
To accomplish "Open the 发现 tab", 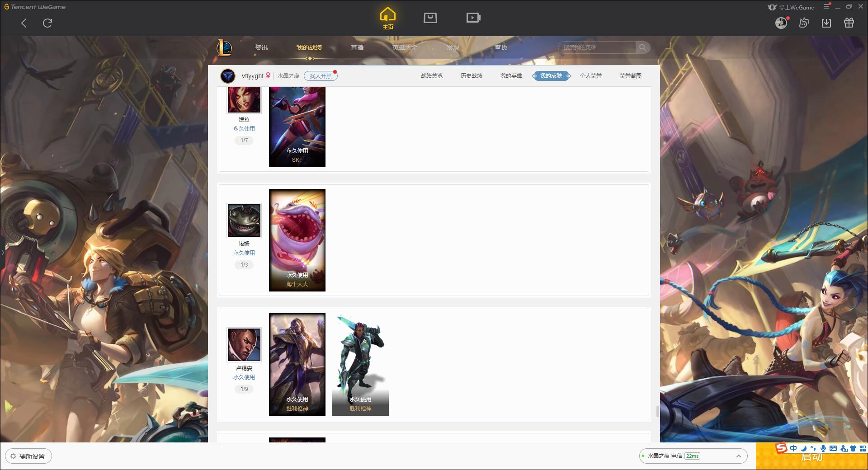I will pyautogui.click(x=453, y=47).
